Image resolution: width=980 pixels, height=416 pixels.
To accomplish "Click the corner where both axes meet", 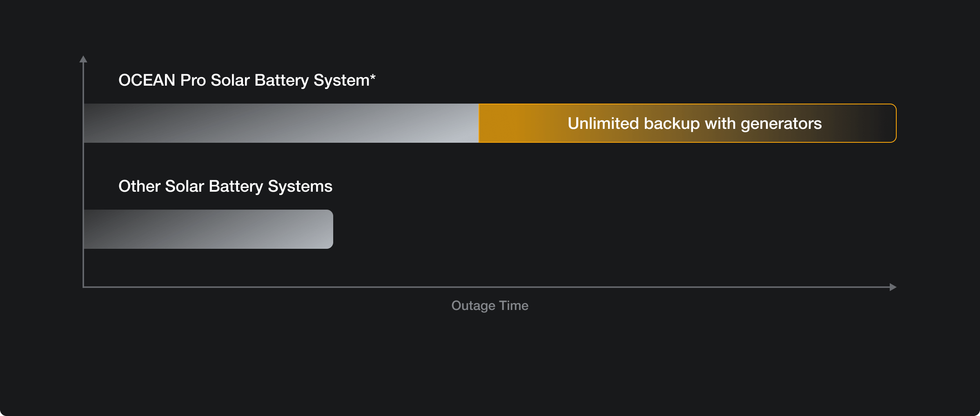I will point(83,287).
